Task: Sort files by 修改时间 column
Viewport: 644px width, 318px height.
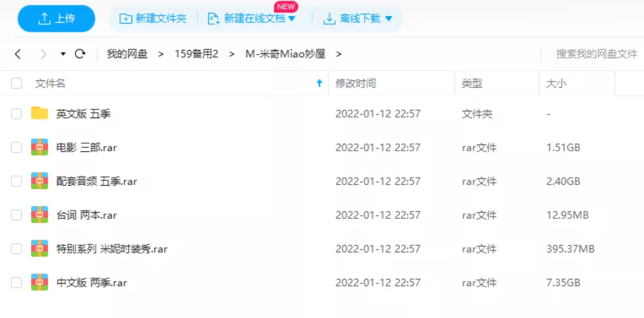Action: [355, 84]
